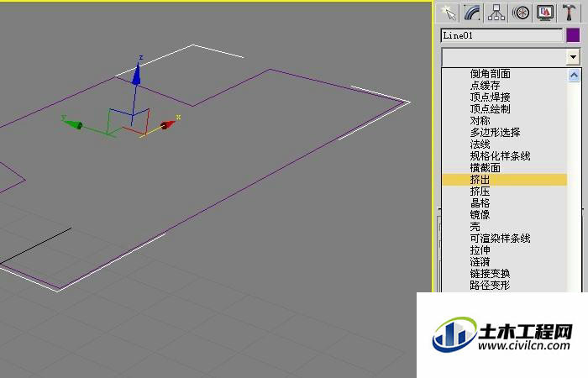Image resolution: width=588 pixels, height=378 pixels.
Task: Select the 多边形选择 modifier
Action: pos(495,133)
